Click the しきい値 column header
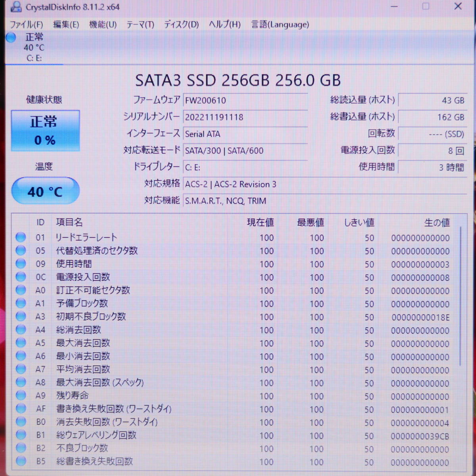The image size is (476, 476). pos(359,223)
